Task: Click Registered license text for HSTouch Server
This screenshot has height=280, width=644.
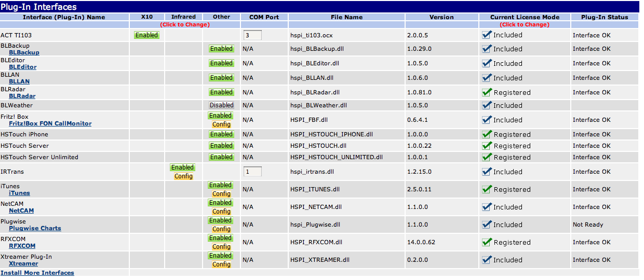Action: [512, 146]
